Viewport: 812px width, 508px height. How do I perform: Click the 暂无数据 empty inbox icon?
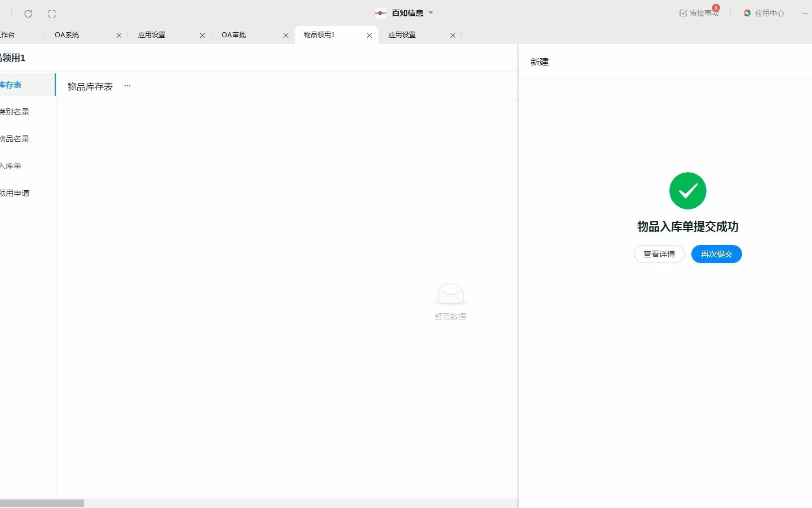(x=450, y=294)
